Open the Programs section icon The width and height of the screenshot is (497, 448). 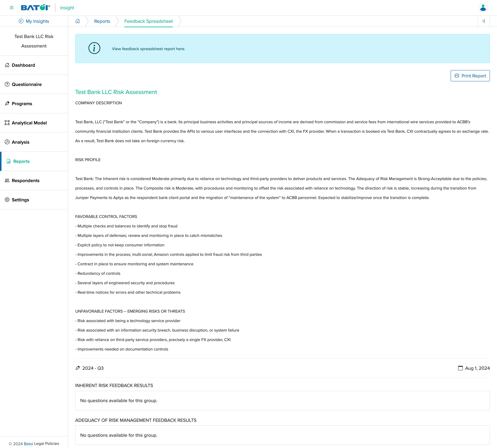click(7, 103)
